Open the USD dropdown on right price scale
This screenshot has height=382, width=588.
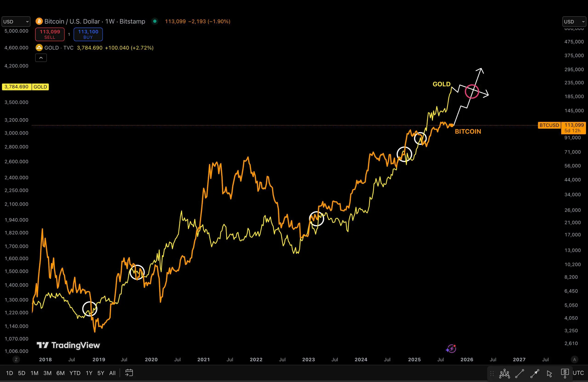tap(574, 22)
